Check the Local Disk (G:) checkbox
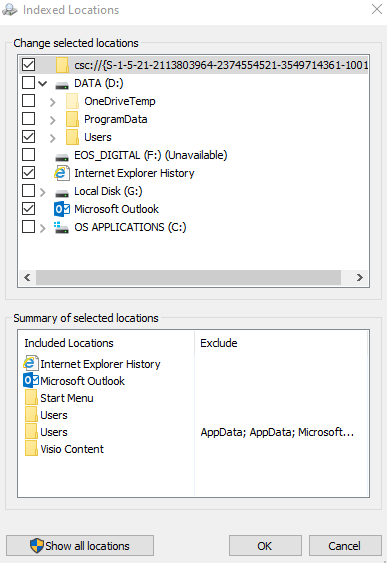This screenshot has width=387, height=563. pyautogui.click(x=28, y=190)
